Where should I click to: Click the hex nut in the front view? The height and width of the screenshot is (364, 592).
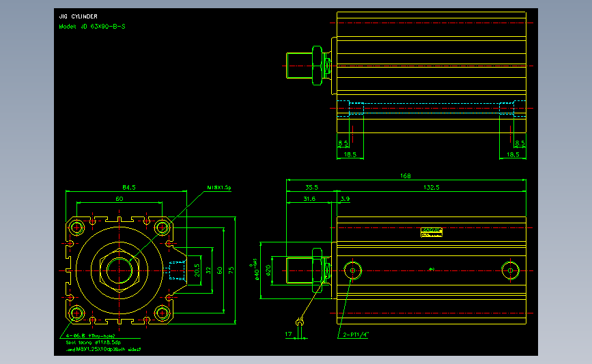(119, 270)
